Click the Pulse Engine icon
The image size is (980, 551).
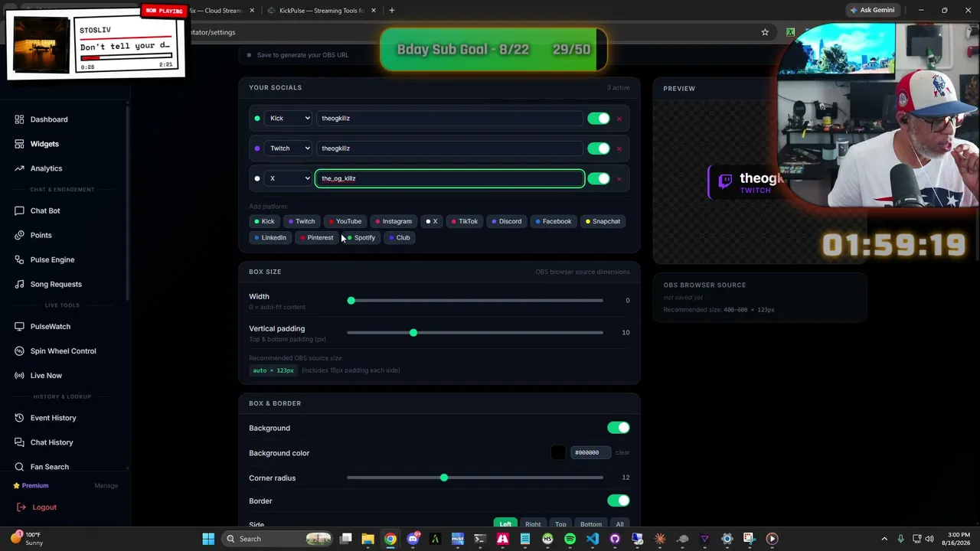(x=19, y=259)
